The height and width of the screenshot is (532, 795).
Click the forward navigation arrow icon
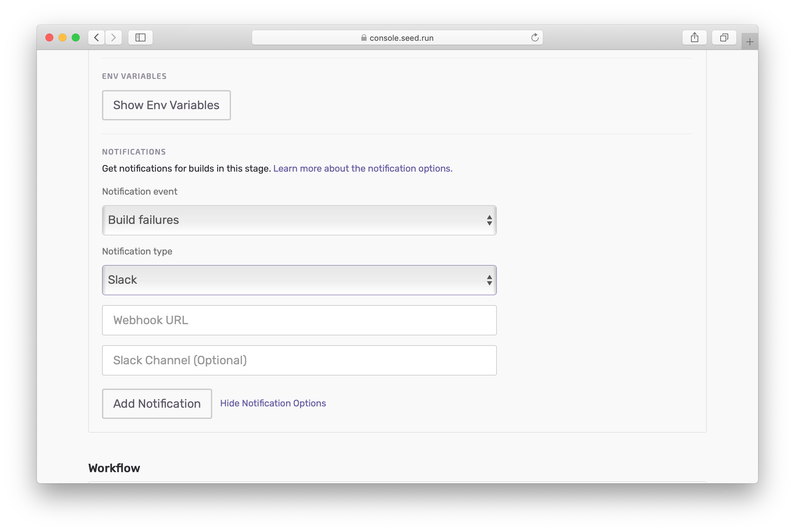pyautogui.click(x=115, y=38)
